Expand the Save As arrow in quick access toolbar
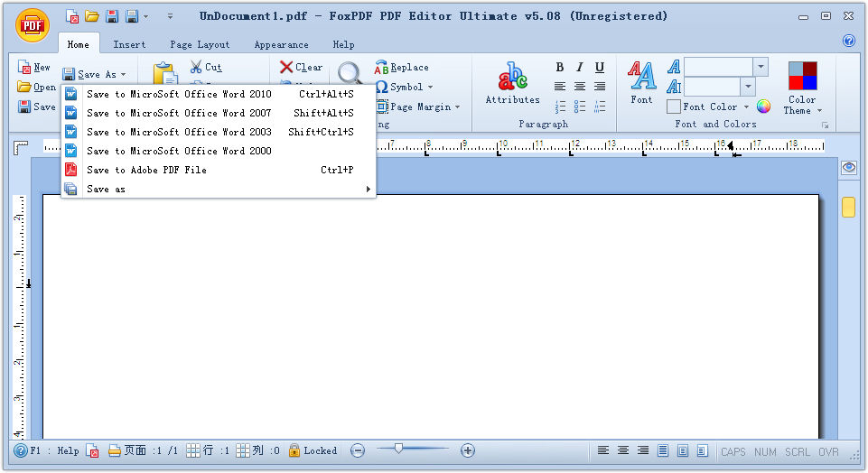 (x=146, y=16)
